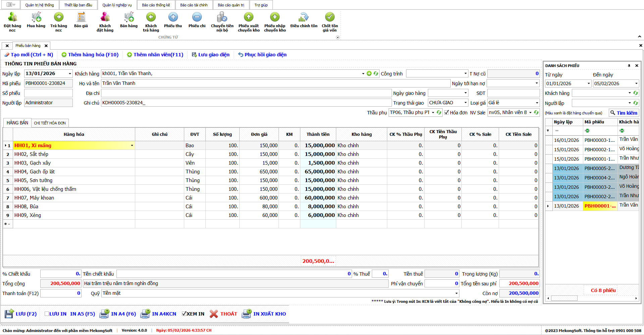Expand the Trạng thái giao dropdown

pyautogui.click(x=465, y=103)
